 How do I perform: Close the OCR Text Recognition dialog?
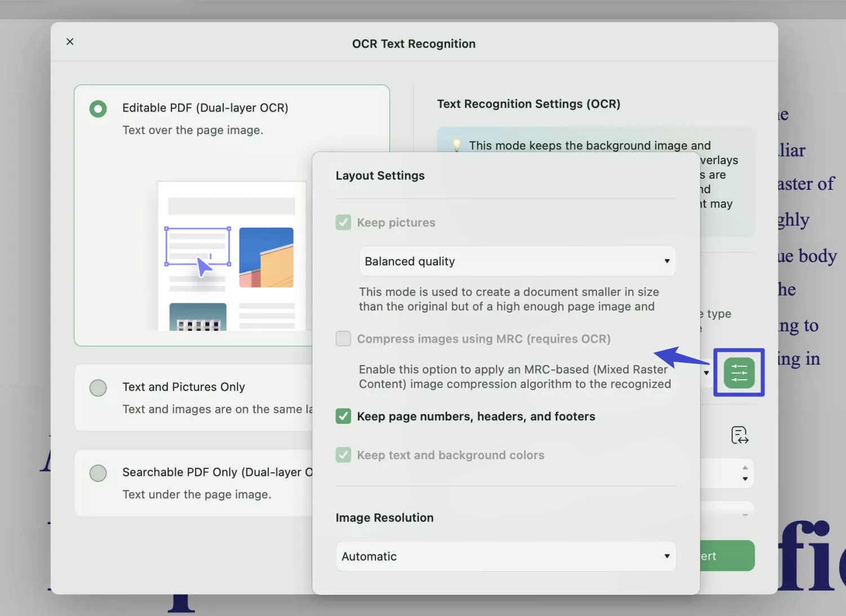tap(70, 42)
